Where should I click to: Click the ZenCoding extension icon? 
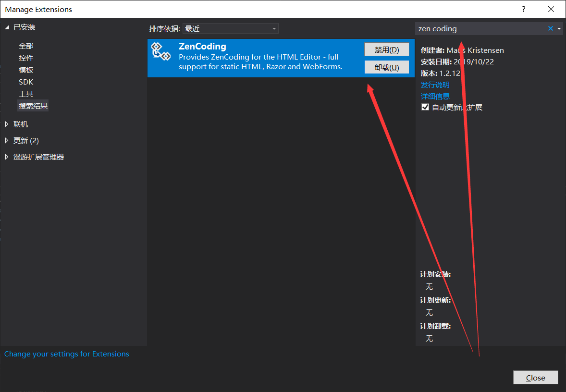point(160,51)
